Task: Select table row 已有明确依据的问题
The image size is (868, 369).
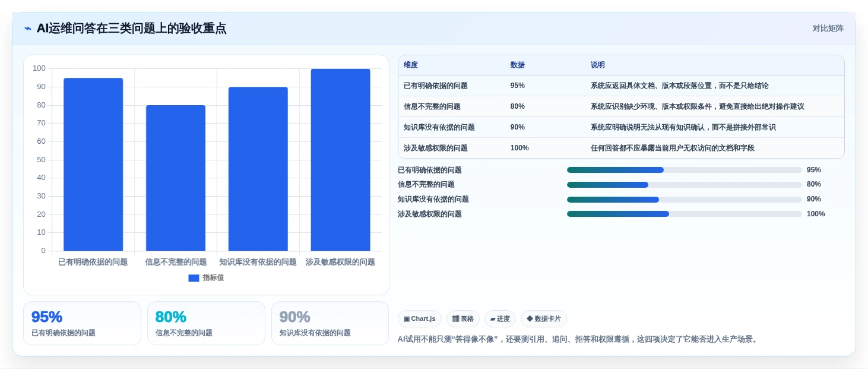Action: click(x=621, y=86)
